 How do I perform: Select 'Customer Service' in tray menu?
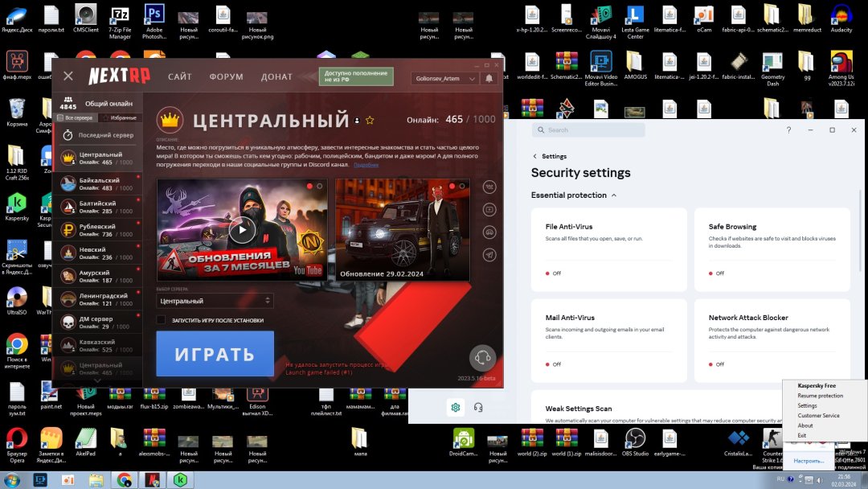819,416
